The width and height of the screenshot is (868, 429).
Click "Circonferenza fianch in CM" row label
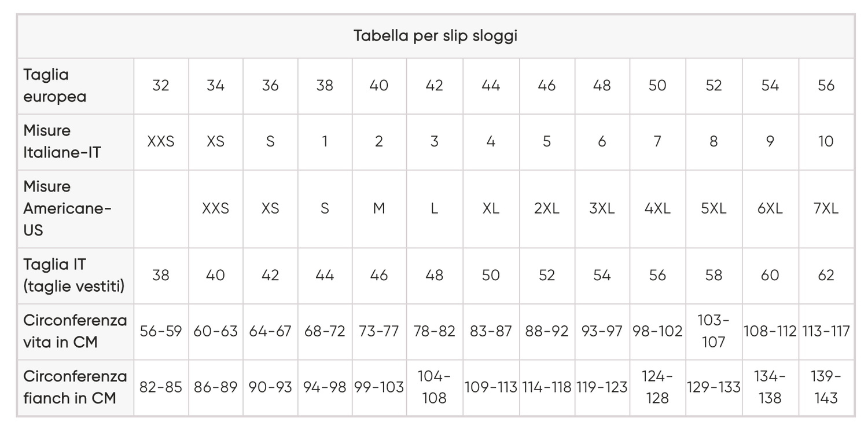(x=75, y=387)
